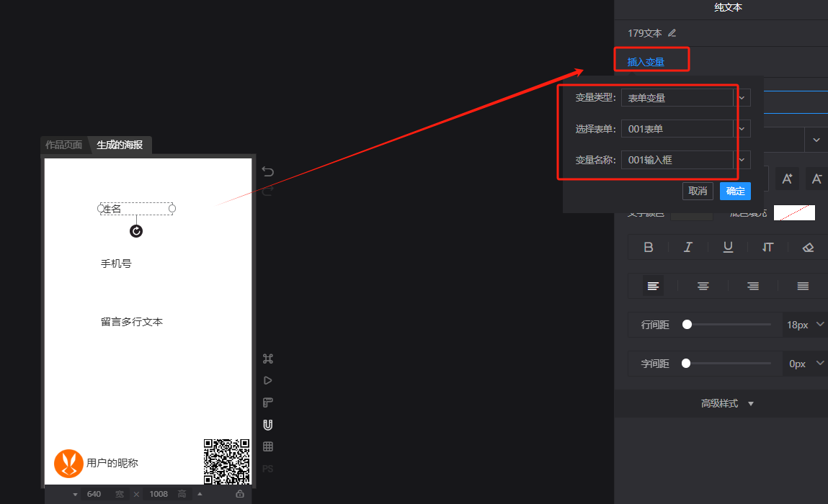This screenshot has height=504, width=828.
Task: Click the preview play icon
Action: pyautogui.click(x=268, y=380)
